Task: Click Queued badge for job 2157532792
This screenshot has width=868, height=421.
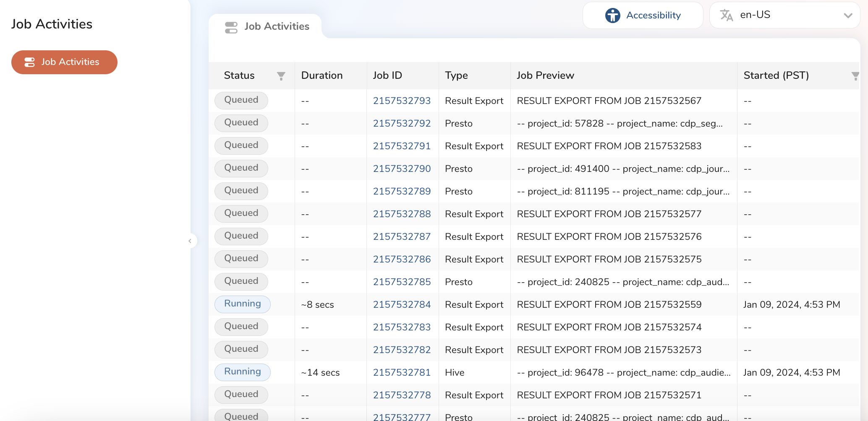Action: (241, 123)
